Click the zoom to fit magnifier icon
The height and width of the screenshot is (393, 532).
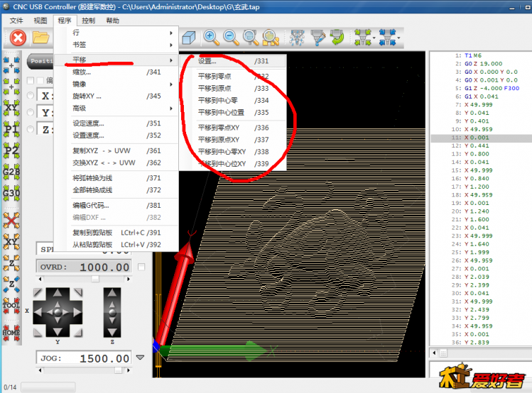click(x=251, y=38)
